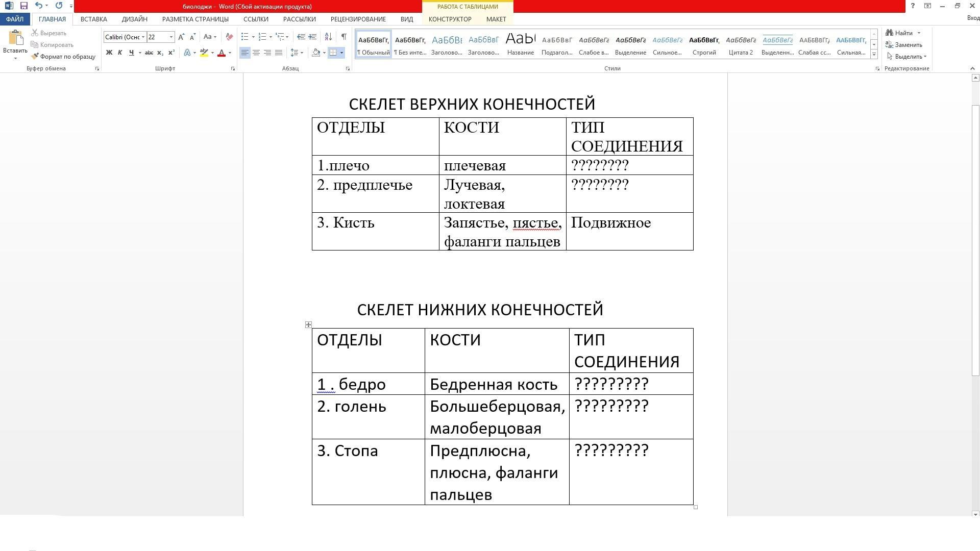
Task: Click the Sort (А-Я) icon
Action: [x=328, y=37]
